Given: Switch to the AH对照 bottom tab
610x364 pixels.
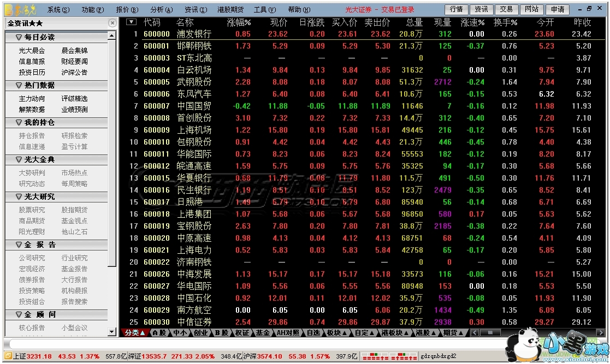Looking at the screenshot, I should coord(288,333).
